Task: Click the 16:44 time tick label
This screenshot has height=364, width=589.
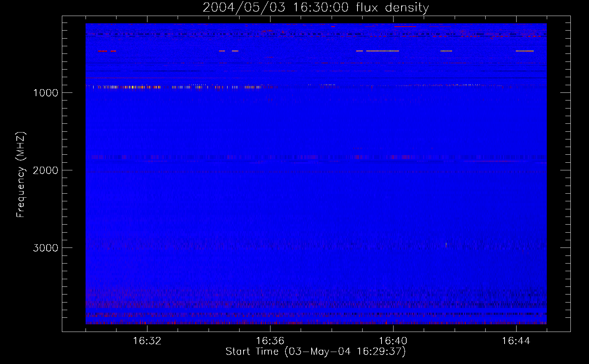Action: click(516, 341)
